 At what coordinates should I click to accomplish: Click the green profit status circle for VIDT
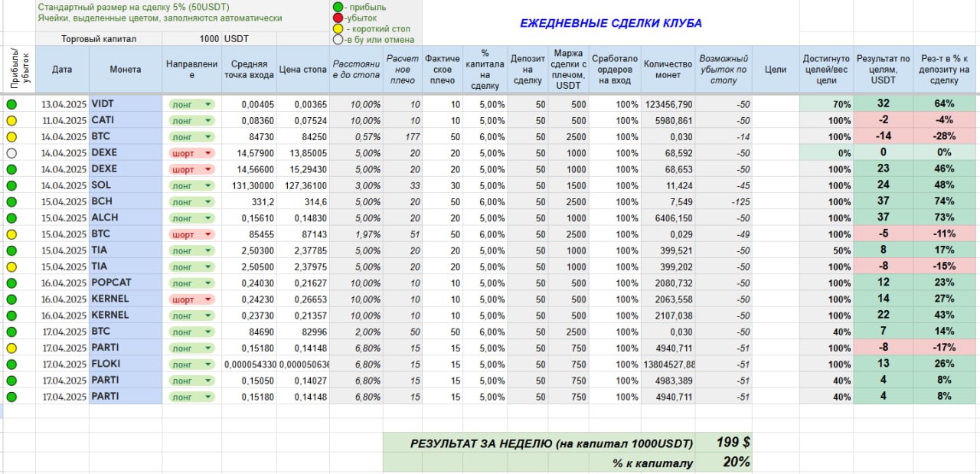(x=11, y=104)
